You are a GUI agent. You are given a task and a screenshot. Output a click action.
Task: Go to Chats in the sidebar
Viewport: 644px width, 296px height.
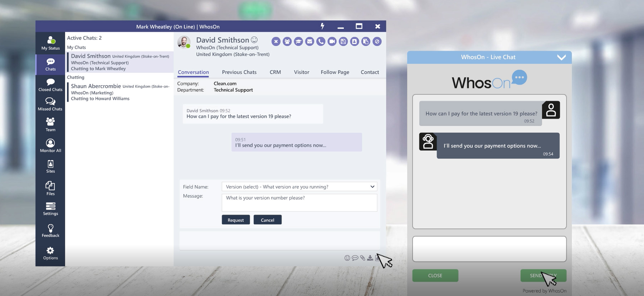(50, 64)
